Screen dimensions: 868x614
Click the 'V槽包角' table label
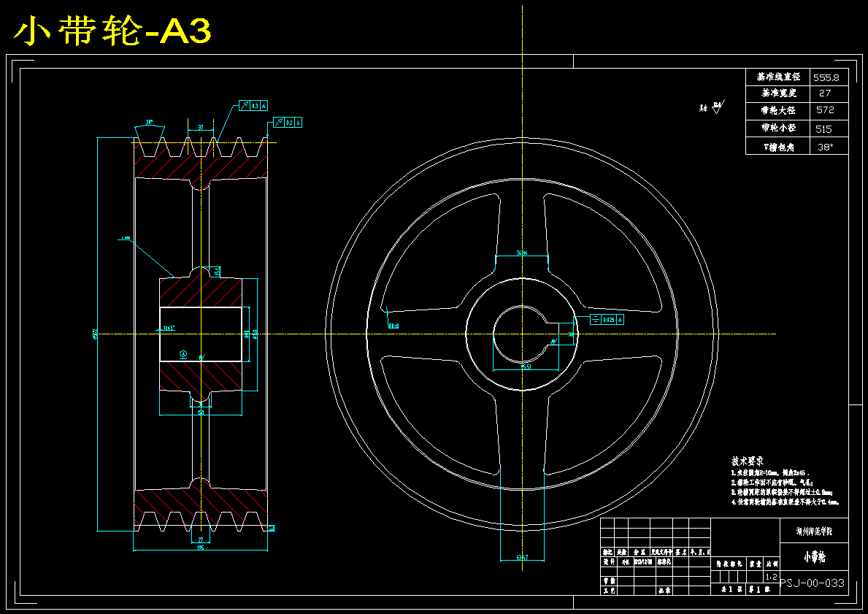pos(778,147)
